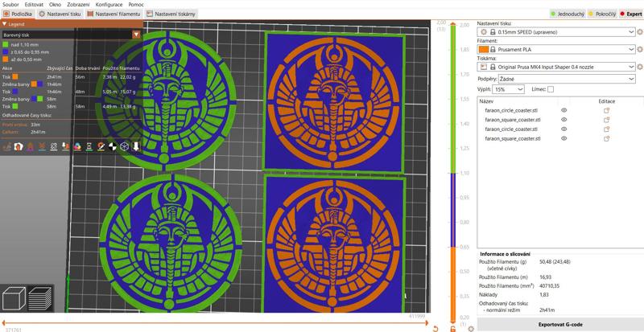Click the layer slider lock icon
Screen dimensions: 644x332
pos(452,329)
